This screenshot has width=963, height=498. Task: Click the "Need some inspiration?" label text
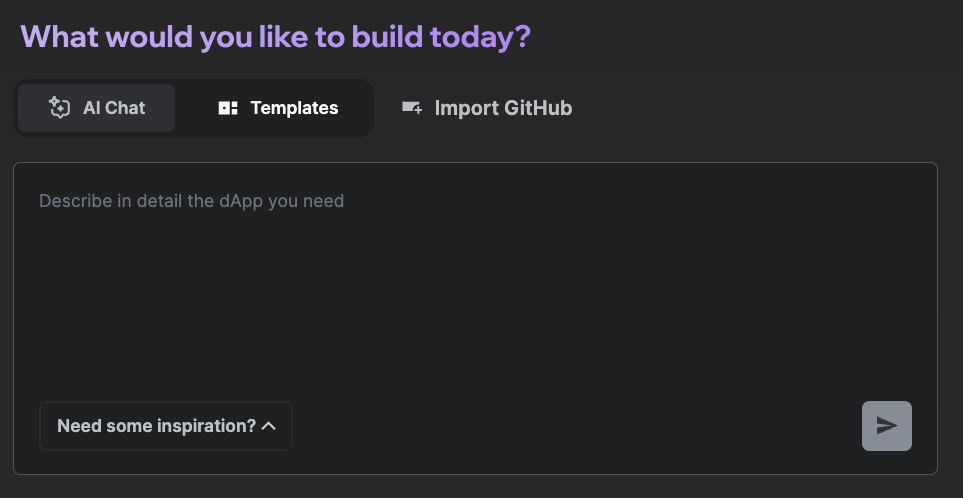click(157, 426)
